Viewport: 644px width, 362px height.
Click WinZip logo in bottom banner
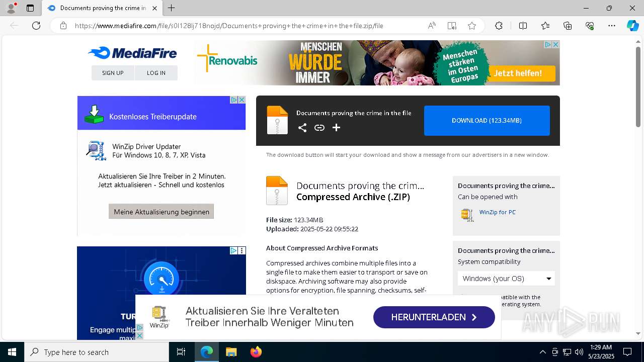click(x=159, y=317)
